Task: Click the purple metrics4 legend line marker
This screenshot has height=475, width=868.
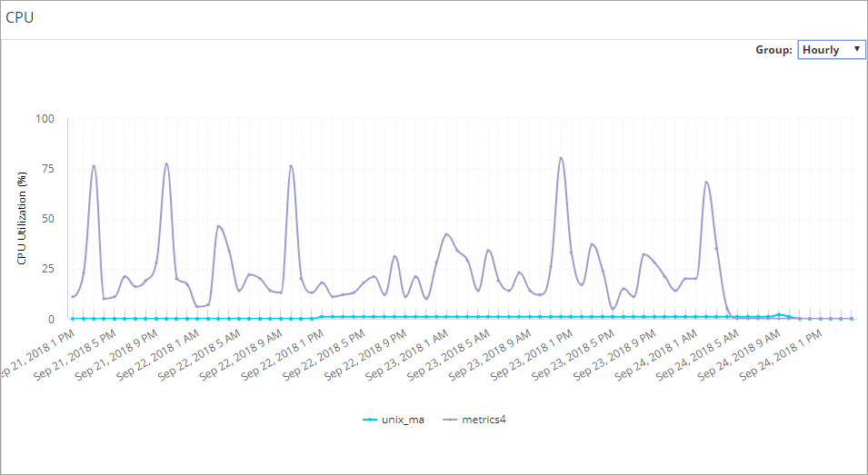Action: 452,420
